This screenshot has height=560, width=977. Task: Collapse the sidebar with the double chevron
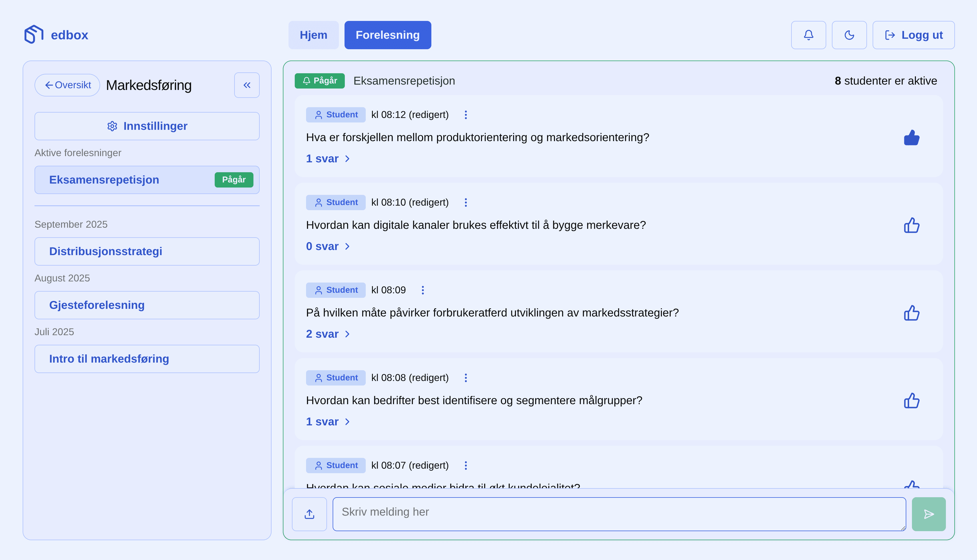pyautogui.click(x=247, y=85)
